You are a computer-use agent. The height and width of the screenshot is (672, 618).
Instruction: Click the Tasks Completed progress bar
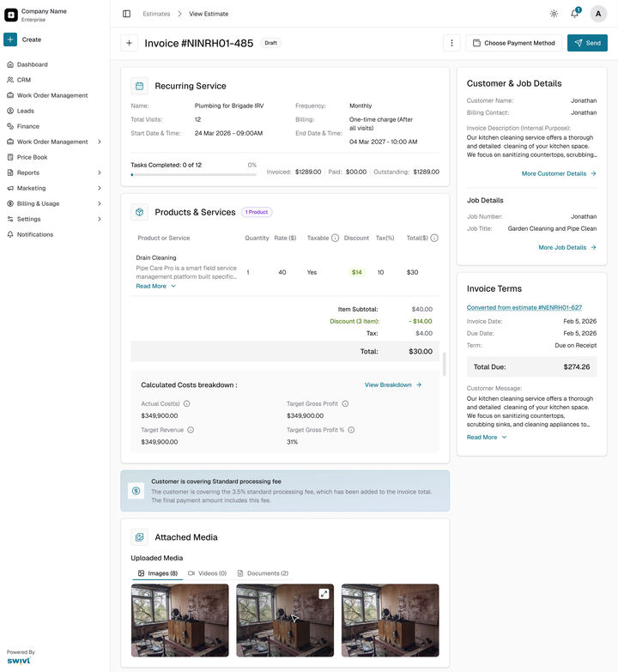(193, 174)
